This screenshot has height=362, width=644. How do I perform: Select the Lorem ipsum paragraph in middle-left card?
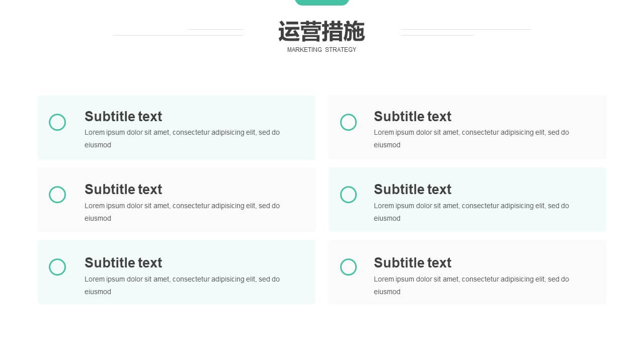click(x=182, y=212)
